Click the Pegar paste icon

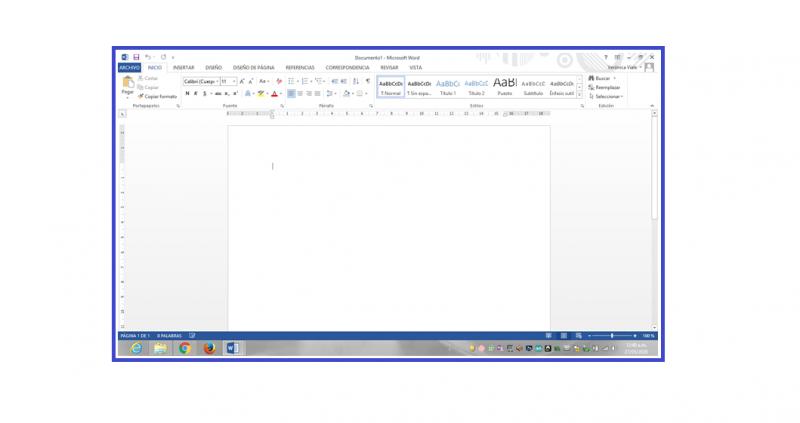127,85
